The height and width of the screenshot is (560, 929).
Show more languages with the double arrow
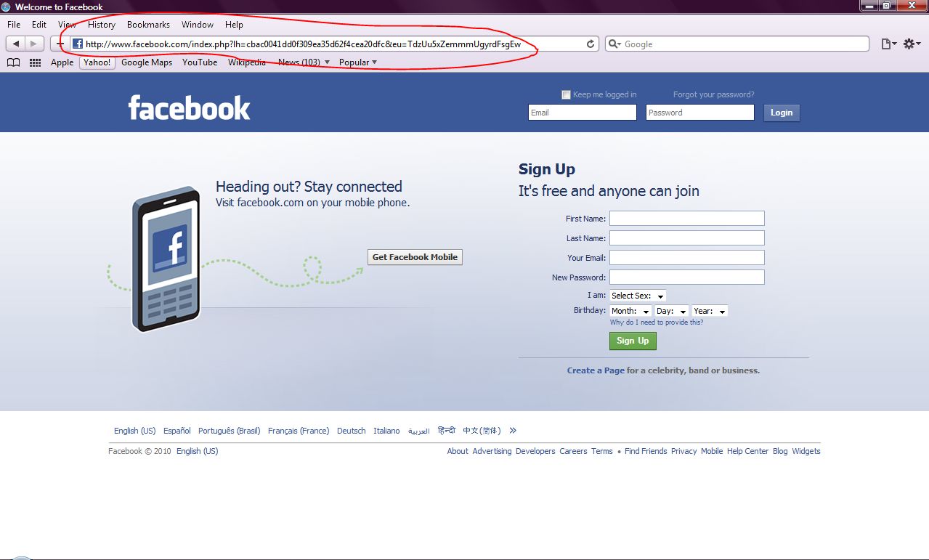point(513,431)
